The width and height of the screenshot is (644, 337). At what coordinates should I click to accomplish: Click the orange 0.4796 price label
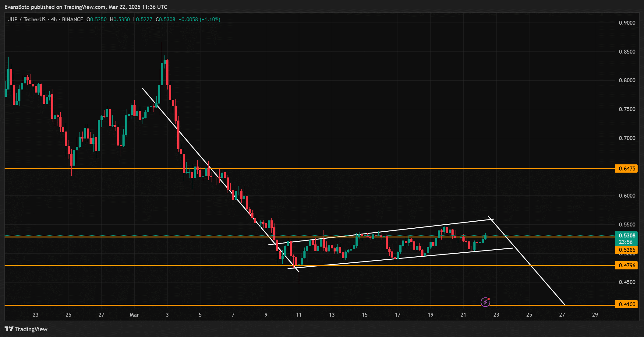(626, 265)
